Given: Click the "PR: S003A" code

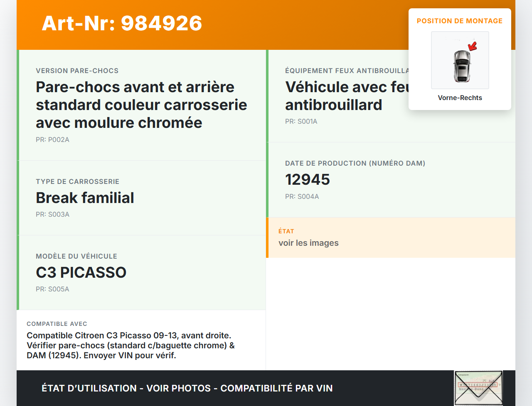Looking at the screenshot, I should coord(52,214).
